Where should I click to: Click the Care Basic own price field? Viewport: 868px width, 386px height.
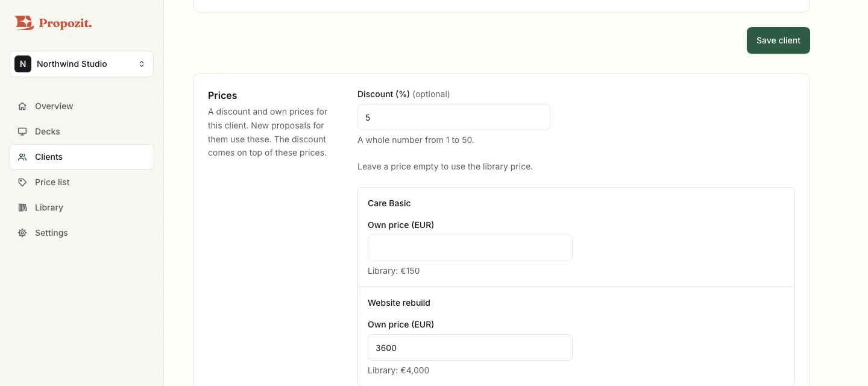click(470, 248)
